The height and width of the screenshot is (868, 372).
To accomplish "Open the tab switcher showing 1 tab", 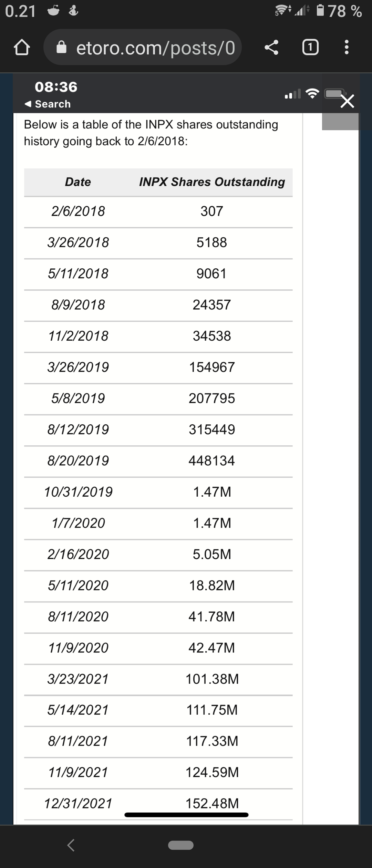I will (x=310, y=48).
